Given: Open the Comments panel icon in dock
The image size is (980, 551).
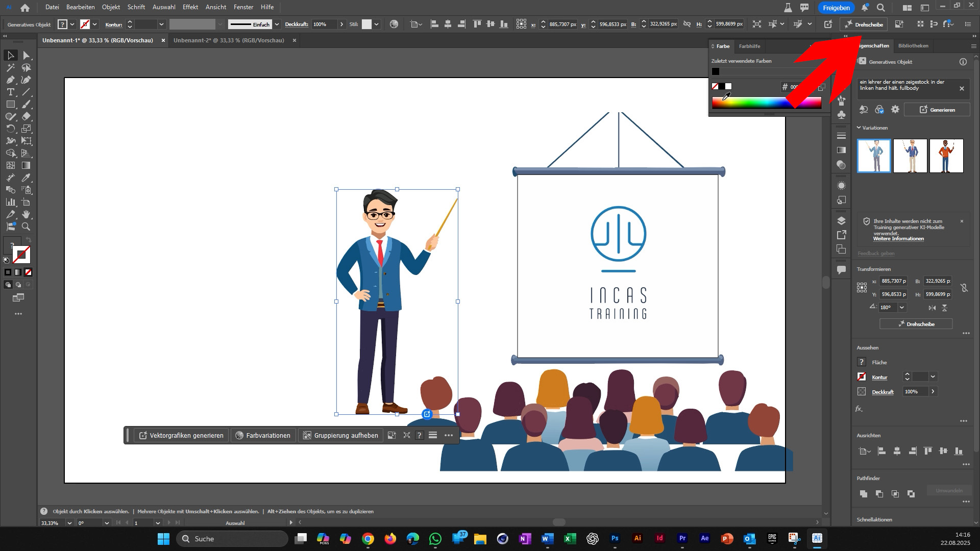Looking at the screenshot, I should [842, 269].
